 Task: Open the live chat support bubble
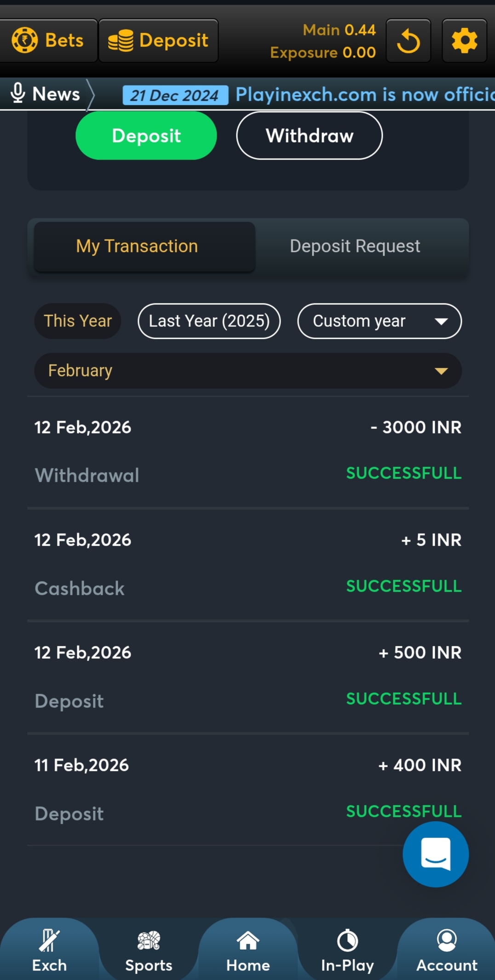435,855
